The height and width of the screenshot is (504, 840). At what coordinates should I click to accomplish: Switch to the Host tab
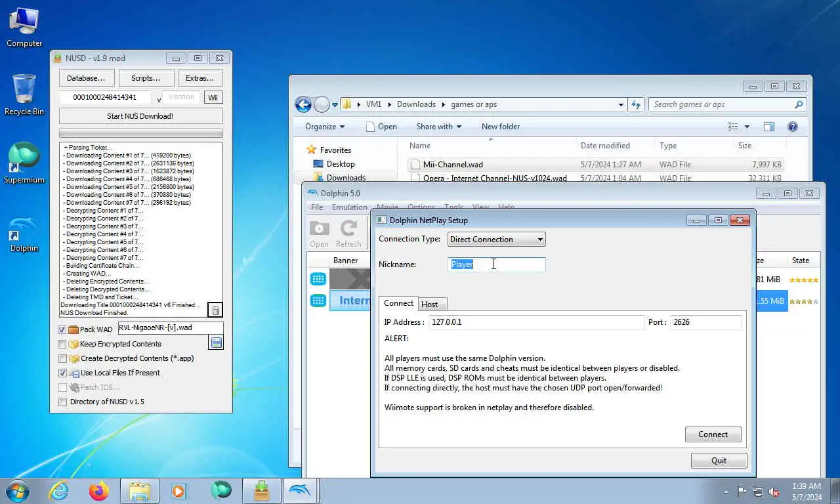click(430, 304)
